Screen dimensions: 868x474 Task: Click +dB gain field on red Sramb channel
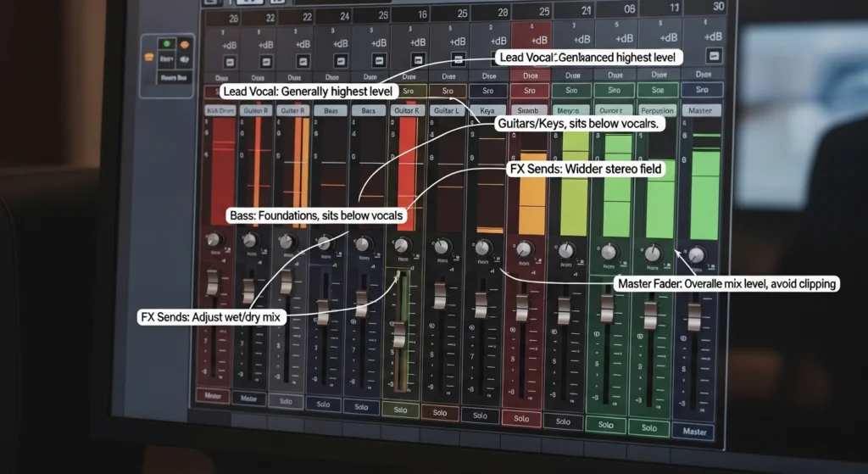(538, 40)
